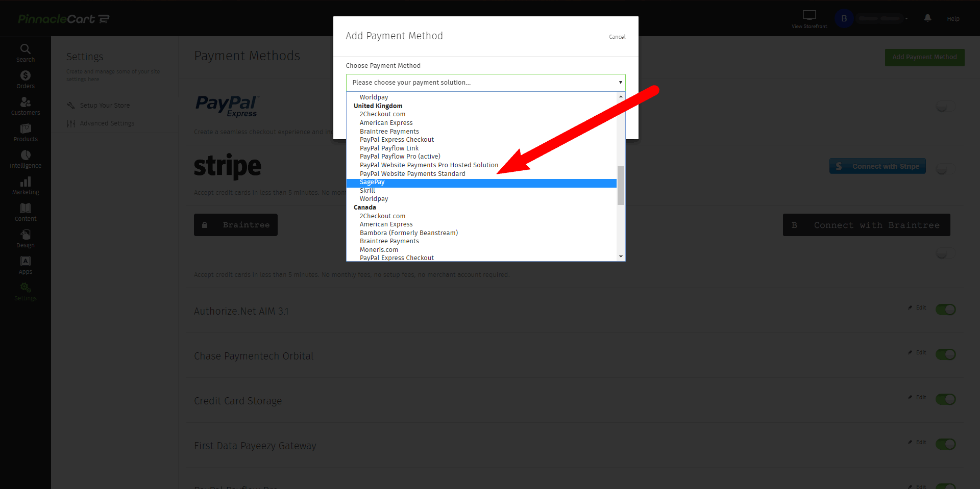This screenshot has height=489, width=980.
Task: Click the First Data Payeezy Gateway title
Action: click(255, 446)
